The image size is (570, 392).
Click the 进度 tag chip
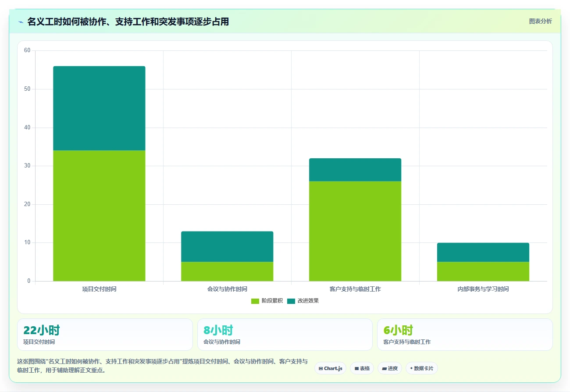389,368
